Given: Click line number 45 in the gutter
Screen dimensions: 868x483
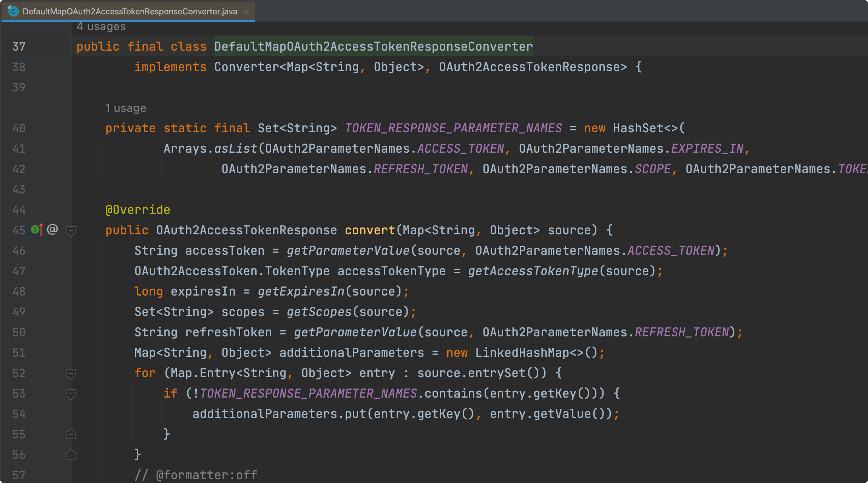Looking at the screenshot, I should (19, 230).
